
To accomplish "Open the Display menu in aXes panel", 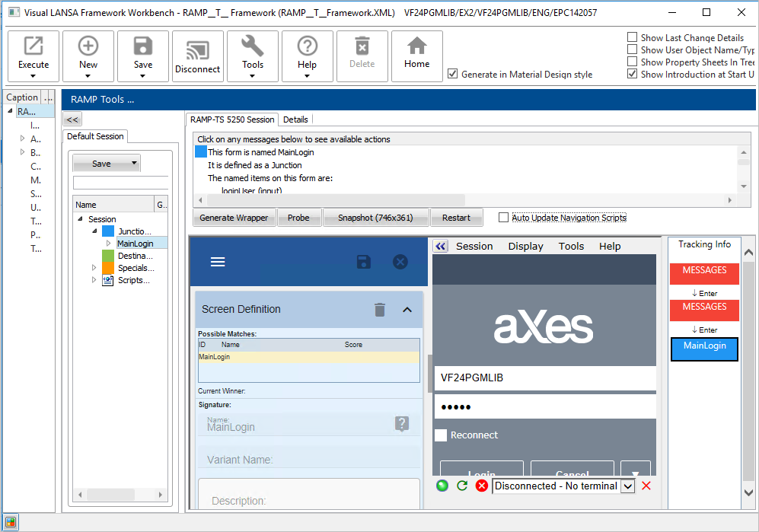I will pos(525,246).
